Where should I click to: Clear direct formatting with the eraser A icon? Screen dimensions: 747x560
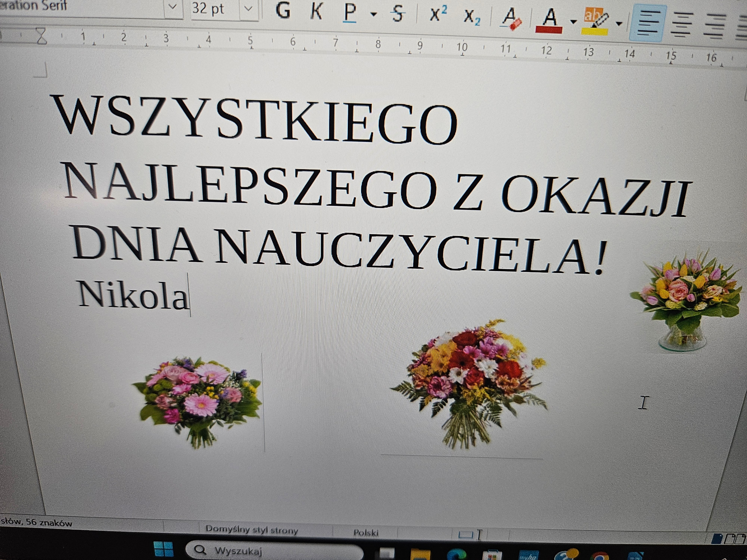coord(511,18)
